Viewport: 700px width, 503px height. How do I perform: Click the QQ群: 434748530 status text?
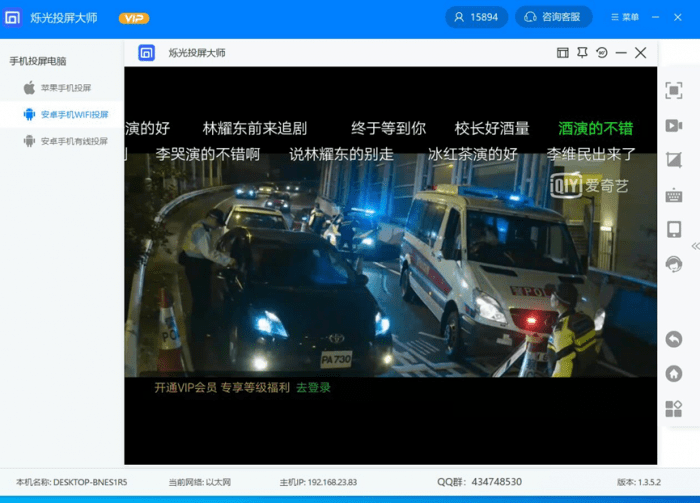[479, 482]
